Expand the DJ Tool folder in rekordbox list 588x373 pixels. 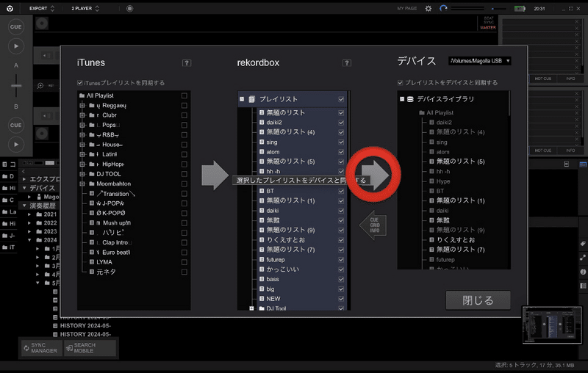pos(251,308)
